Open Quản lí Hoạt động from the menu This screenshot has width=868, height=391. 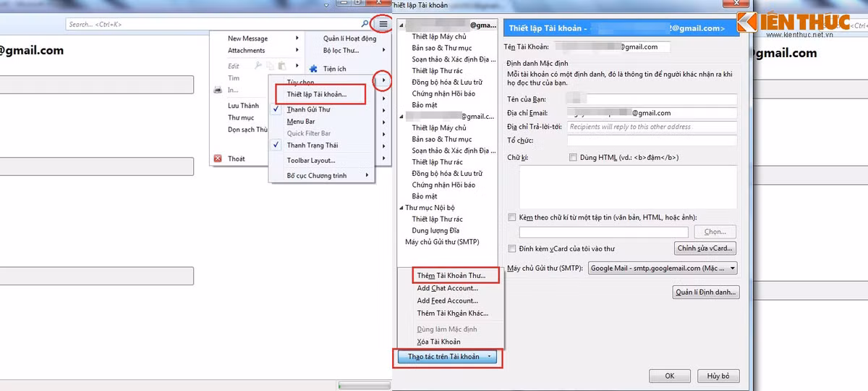(349, 38)
